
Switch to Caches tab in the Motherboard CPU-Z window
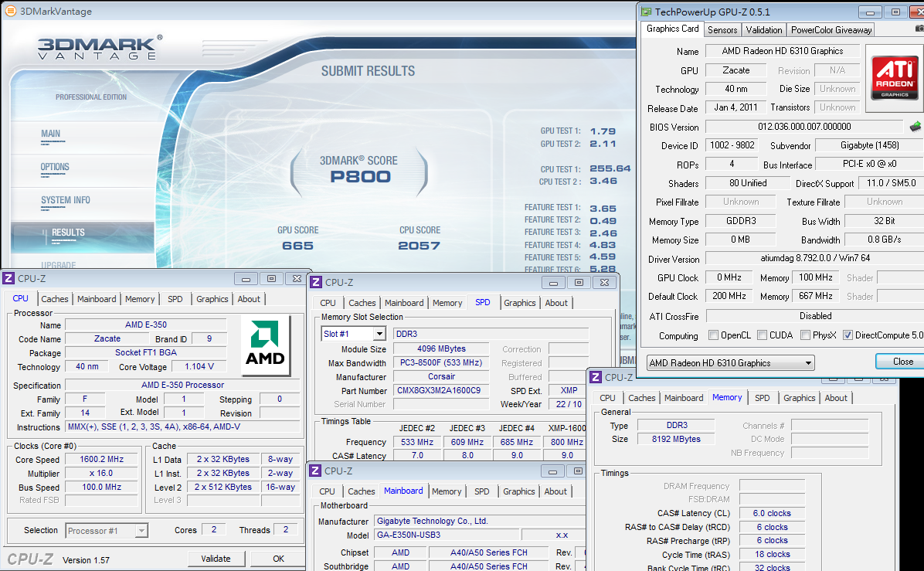pos(362,491)
